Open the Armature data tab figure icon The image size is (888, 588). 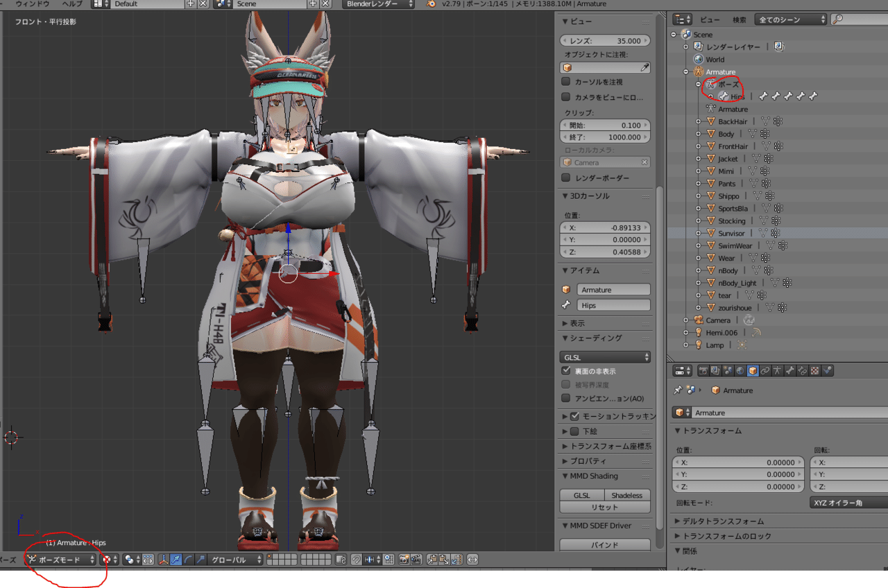click(x=778, y=371)
